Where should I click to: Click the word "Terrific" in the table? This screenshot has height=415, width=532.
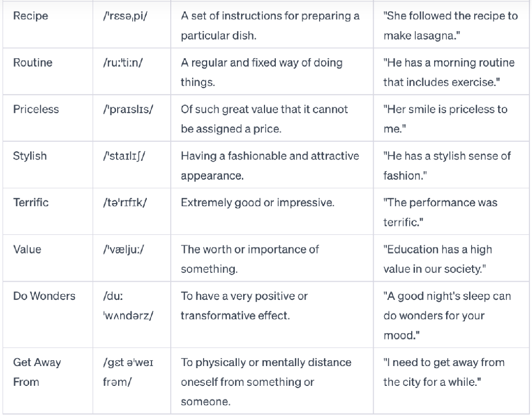[31, 203]
